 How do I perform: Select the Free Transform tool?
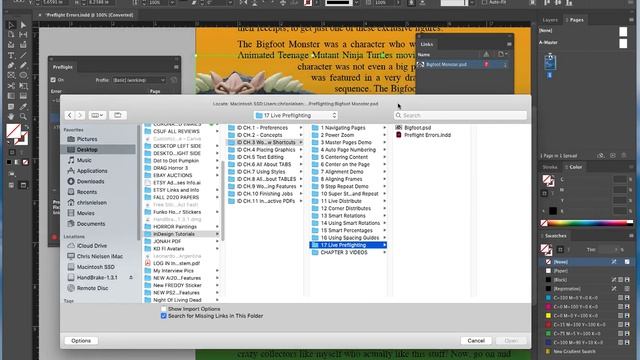coord(23,86)
